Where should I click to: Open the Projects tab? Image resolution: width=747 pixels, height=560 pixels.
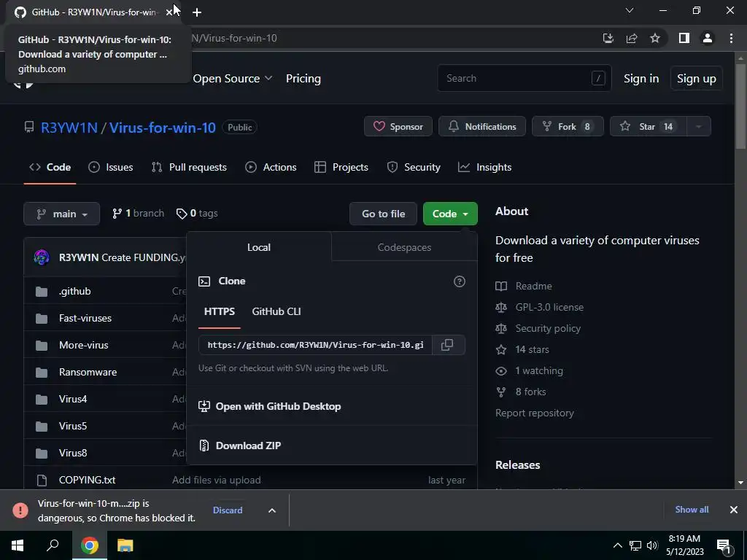tap(341, 167)
